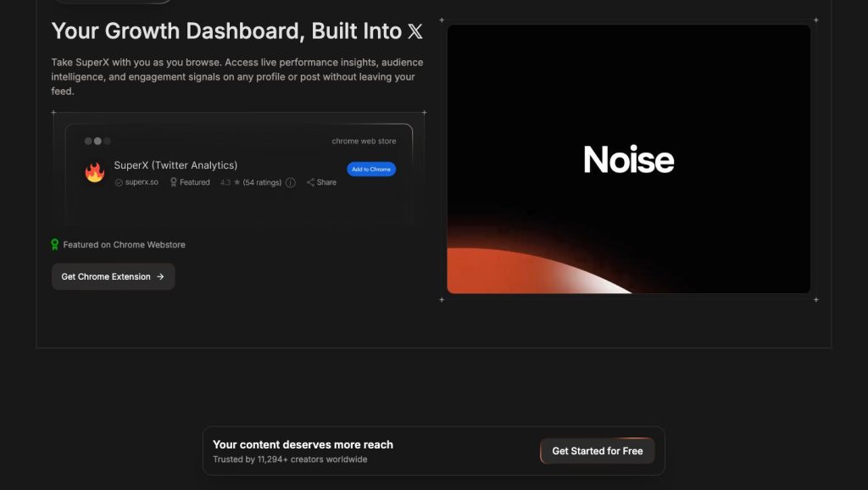This screenshot has width=868, height=490.
Task: Click the Featured badge icon in the store card
Action: tap(173, 182)
